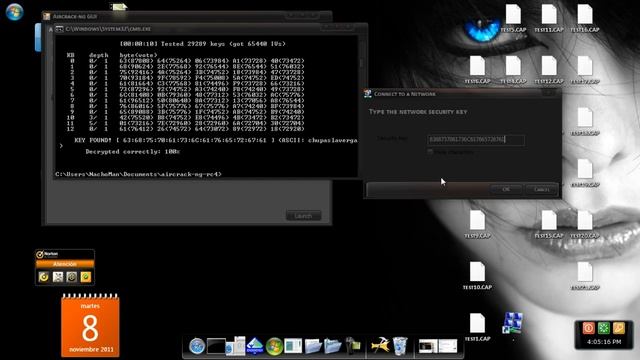Open the window-pane icon in dock
Viewport: 640px width, 360px height.
293,346
